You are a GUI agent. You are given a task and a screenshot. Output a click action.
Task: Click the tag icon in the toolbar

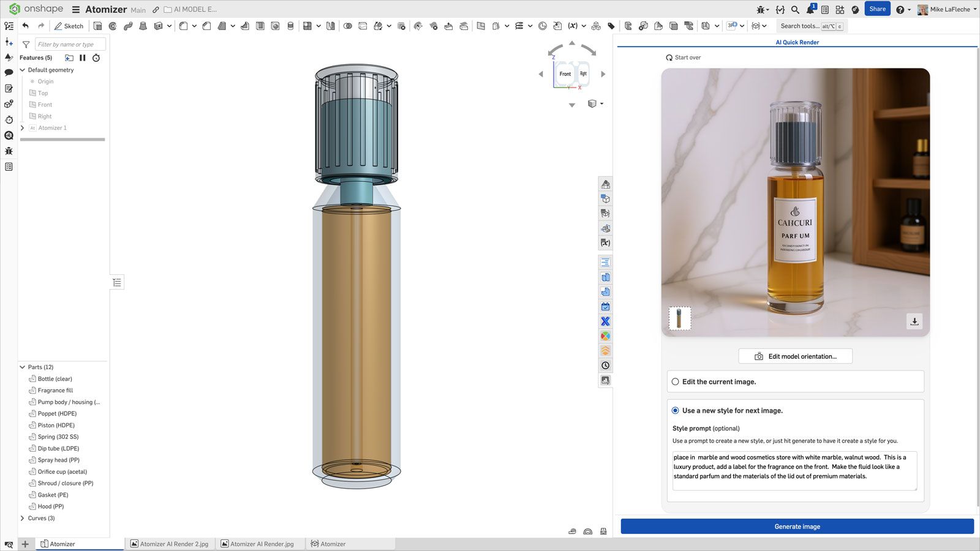point(611,26)
